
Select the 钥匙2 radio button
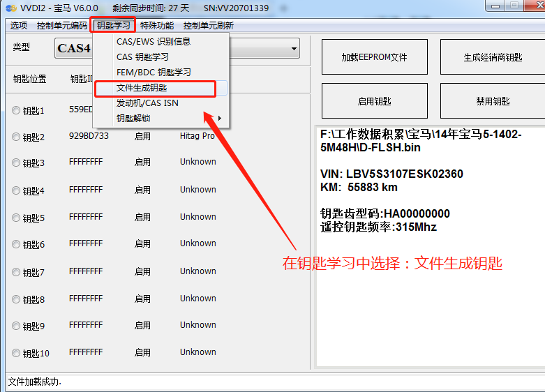tap(16, 137)
